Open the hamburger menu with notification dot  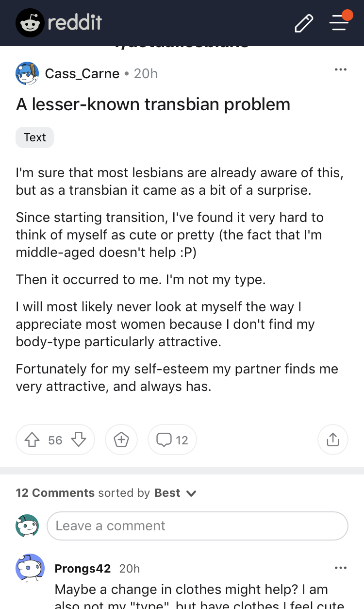click(x=340, y=22)
